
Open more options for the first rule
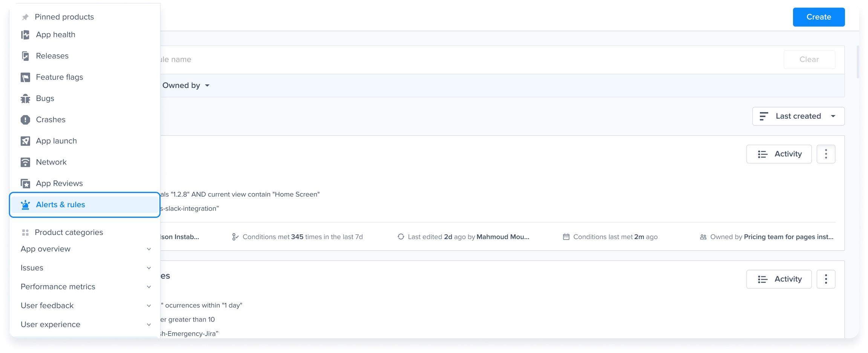(825, 154)
